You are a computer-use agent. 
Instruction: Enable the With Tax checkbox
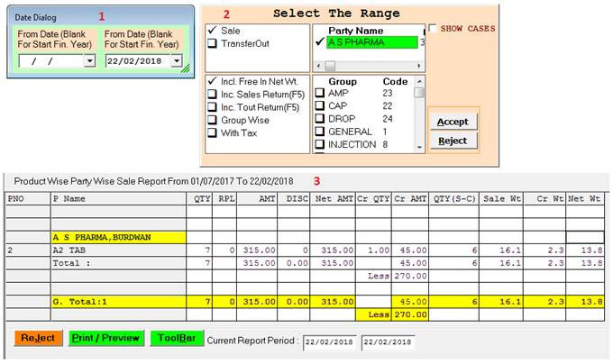click(213, 132)
